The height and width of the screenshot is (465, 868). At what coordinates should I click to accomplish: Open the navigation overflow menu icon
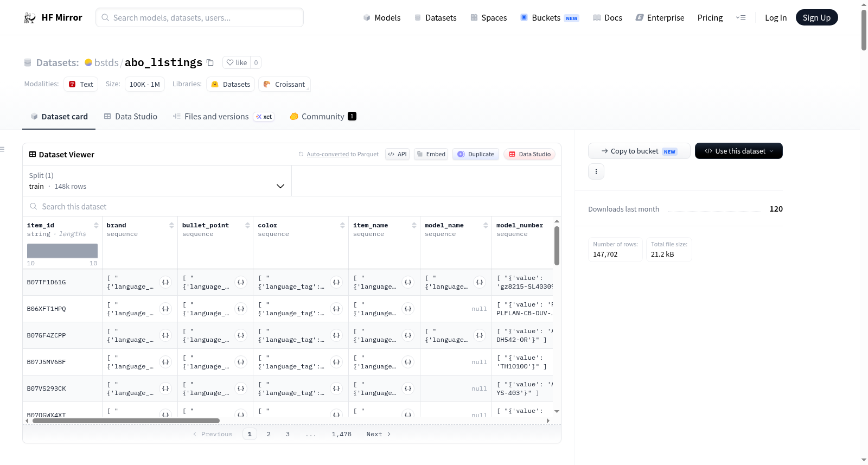pyautogui.click(x=741, y=17)
